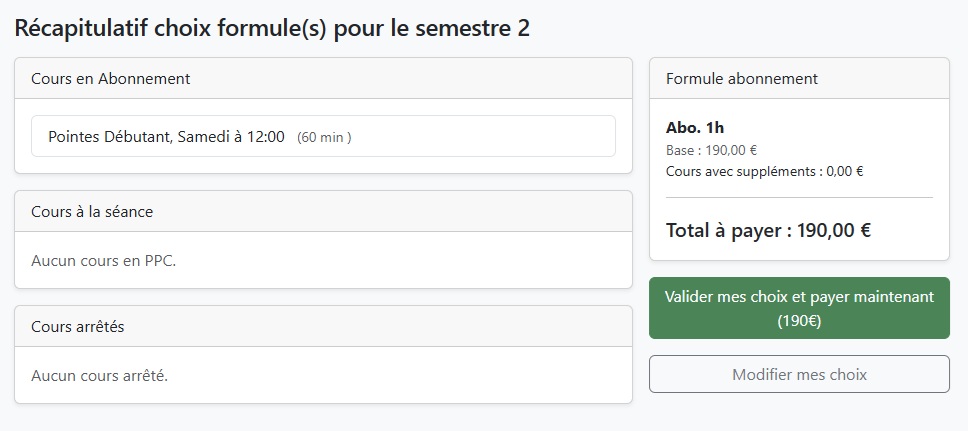Click the Cours à la séance header
Image resolution: width=968 pixels, height=431 pixels.
pyautogui.click(x=92, y=212)
